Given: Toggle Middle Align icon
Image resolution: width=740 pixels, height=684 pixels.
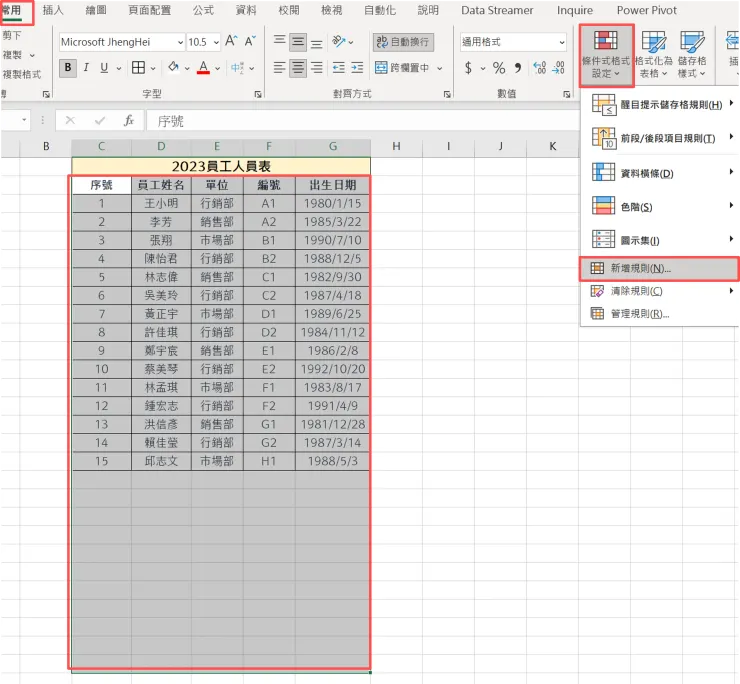Looking at the screenshot, I should (x=298, y=42).
